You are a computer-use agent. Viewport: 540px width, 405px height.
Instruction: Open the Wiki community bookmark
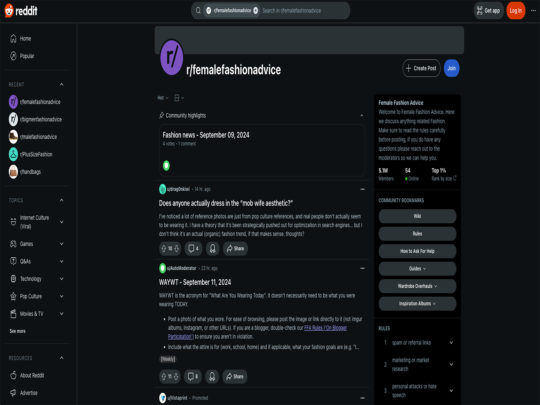[x=417, y=216]
